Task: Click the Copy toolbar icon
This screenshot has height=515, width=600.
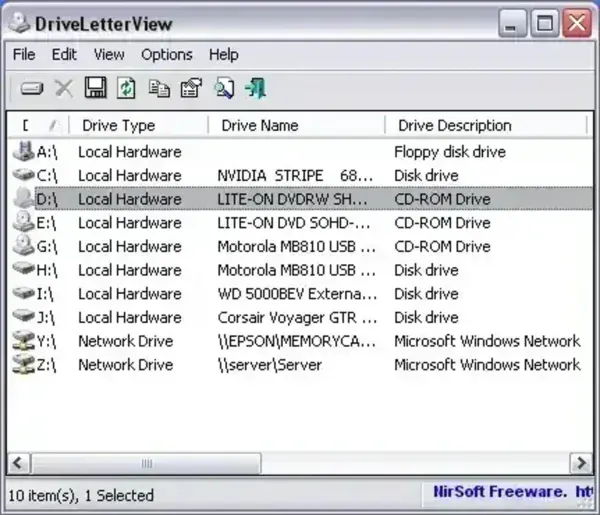Action: coord(159,89)
